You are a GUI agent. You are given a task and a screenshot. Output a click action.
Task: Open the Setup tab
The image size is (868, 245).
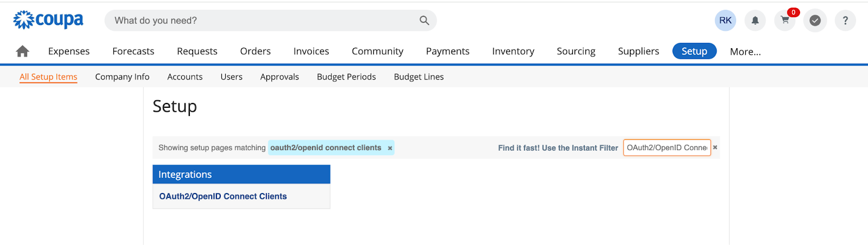tap(694, 51)
